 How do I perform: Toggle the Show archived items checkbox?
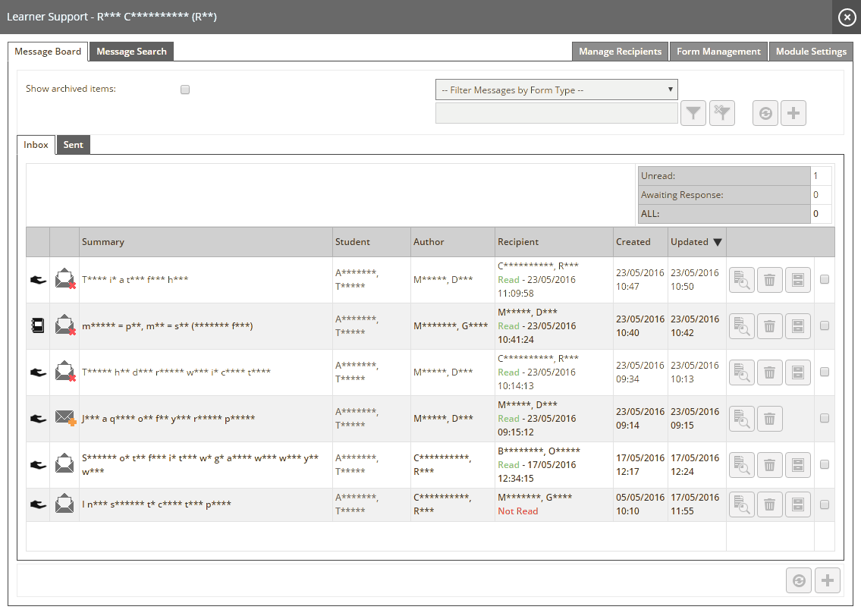(x=185, y=90)
